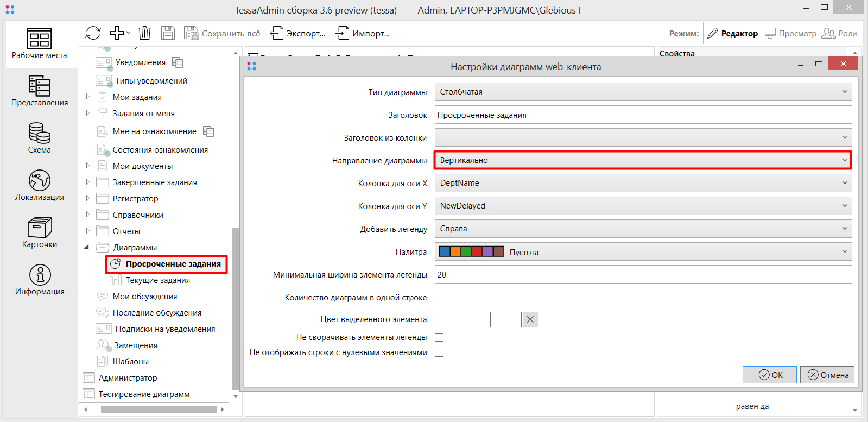Click Экспорт in the toolbar
The height and width of the screenshot is (422, 868).
[x=298, y=34]
